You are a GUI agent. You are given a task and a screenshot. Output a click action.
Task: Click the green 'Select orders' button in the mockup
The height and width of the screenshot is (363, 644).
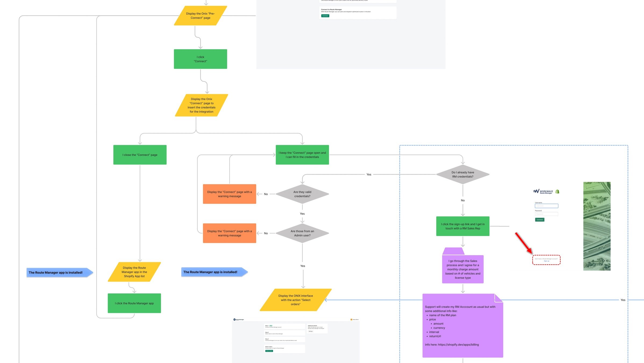[269, 351]
